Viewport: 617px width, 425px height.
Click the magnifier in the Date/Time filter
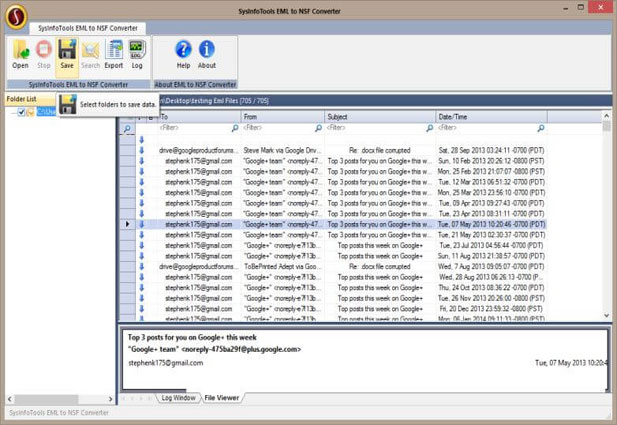click(x=541, y=128)
